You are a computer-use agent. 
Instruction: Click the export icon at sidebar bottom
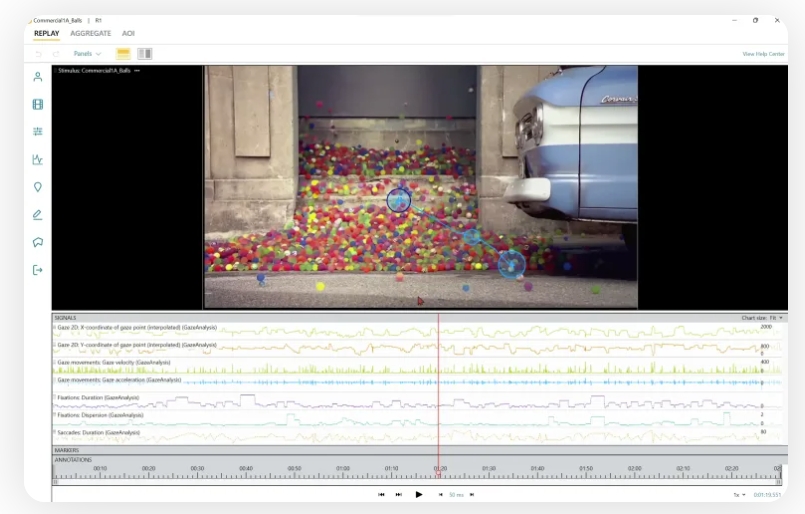[38, 270]
